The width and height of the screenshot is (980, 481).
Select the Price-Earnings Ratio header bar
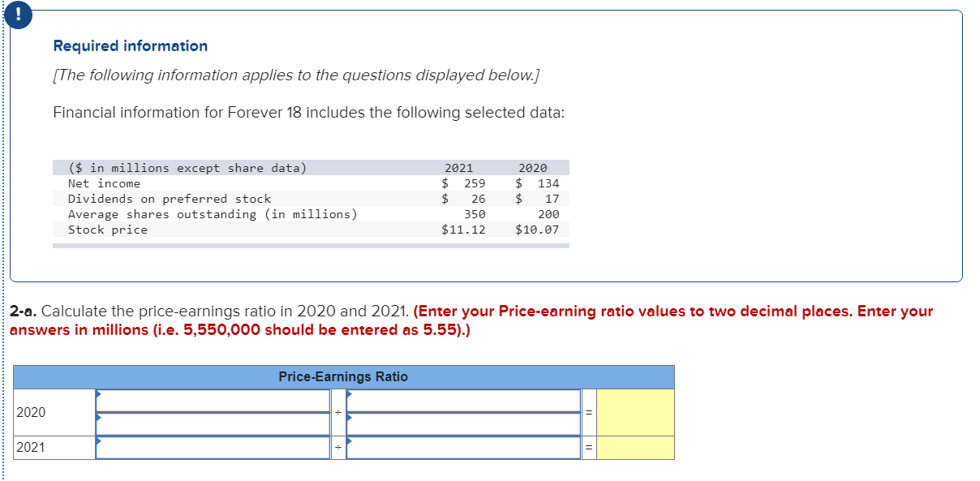coord(344,376)
